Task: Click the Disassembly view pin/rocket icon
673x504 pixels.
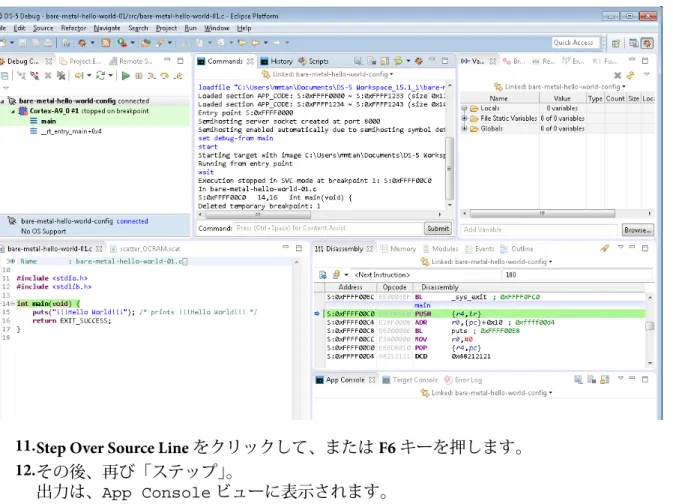Action: click(x=604, y=248)
